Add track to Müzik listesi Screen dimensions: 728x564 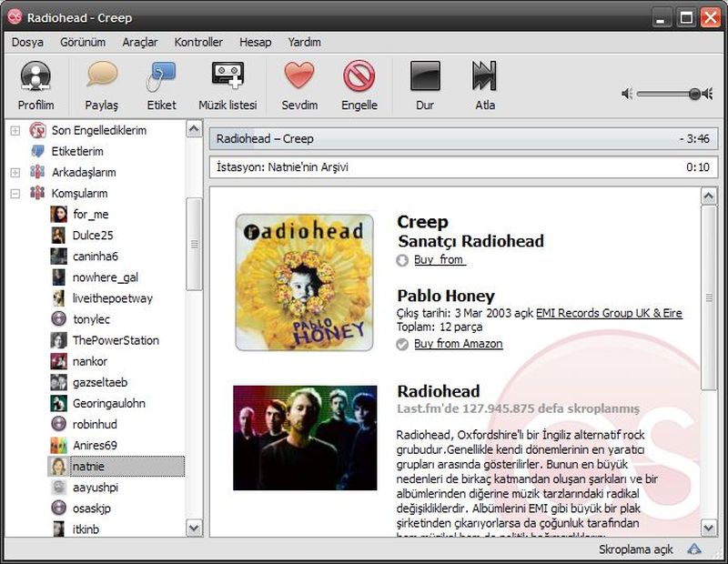point(227,76)
